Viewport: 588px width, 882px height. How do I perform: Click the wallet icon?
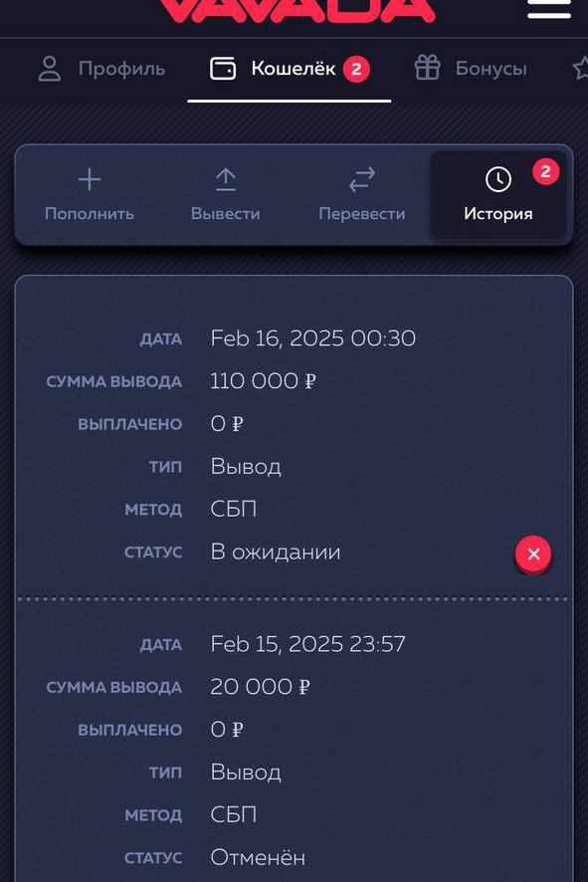pos(223,68)
